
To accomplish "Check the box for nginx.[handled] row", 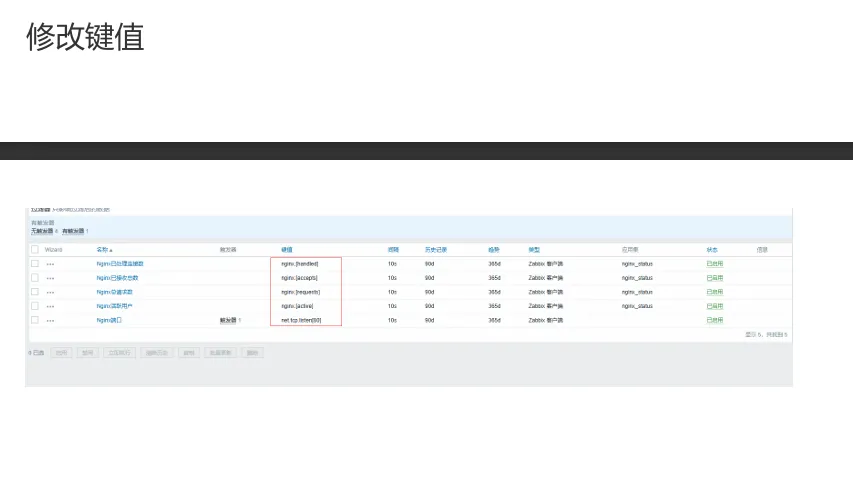I will click(x=35, y=264).
